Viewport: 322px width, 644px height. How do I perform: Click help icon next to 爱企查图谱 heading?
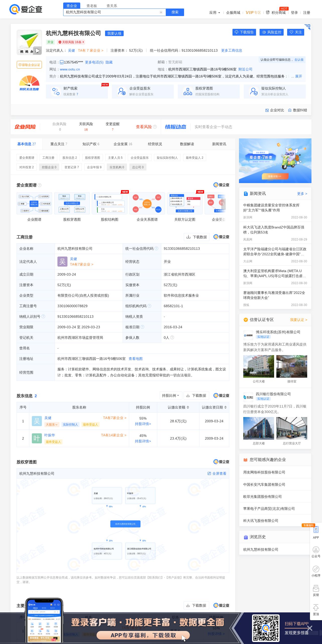click(39, 185)
